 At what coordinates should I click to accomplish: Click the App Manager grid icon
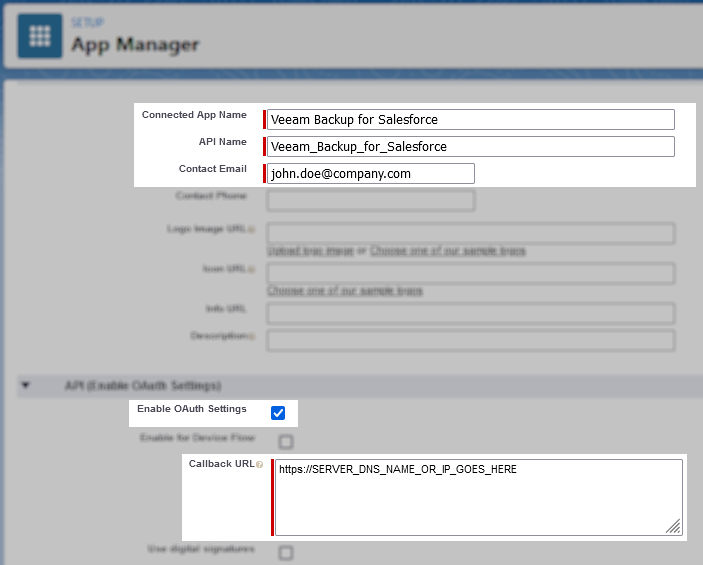[40, 36]
